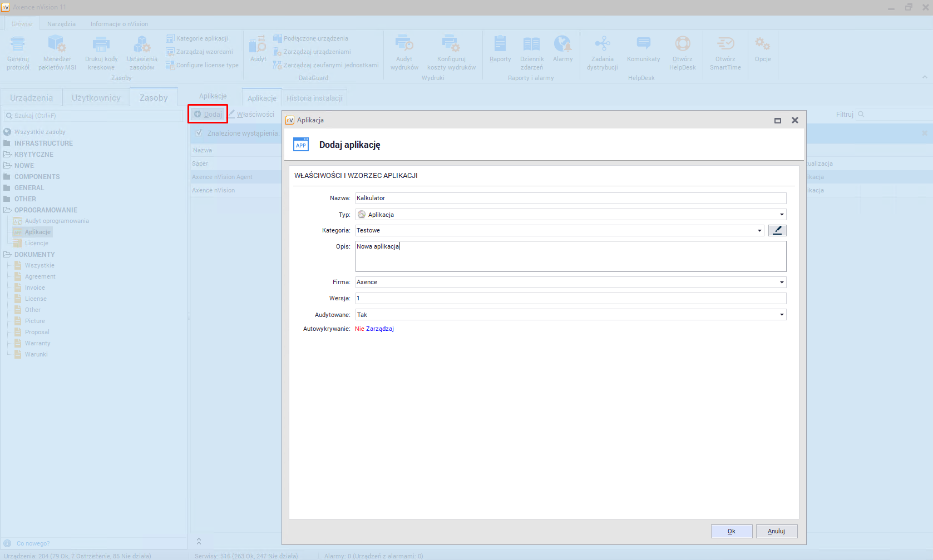This screenshot has height=560, width=933.
Task: Select Licencje in the resource tree
Action: [x=36, y=243]
